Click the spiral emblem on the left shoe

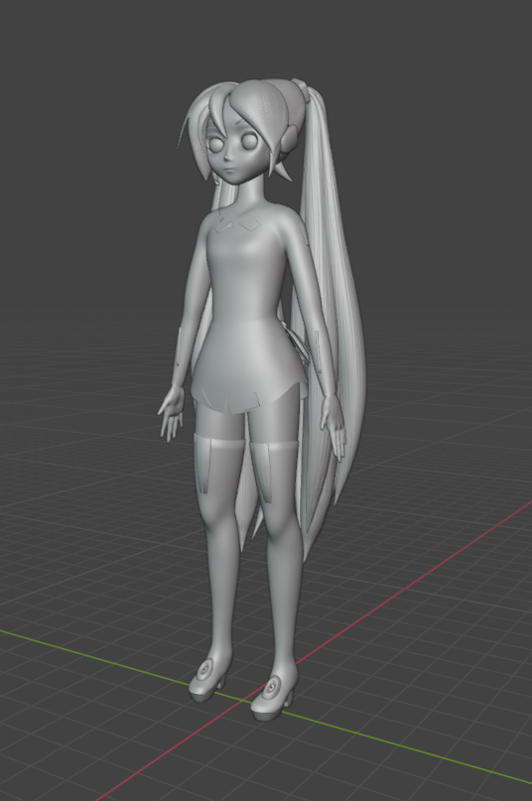pyautogui.click(x=206, y=668)
